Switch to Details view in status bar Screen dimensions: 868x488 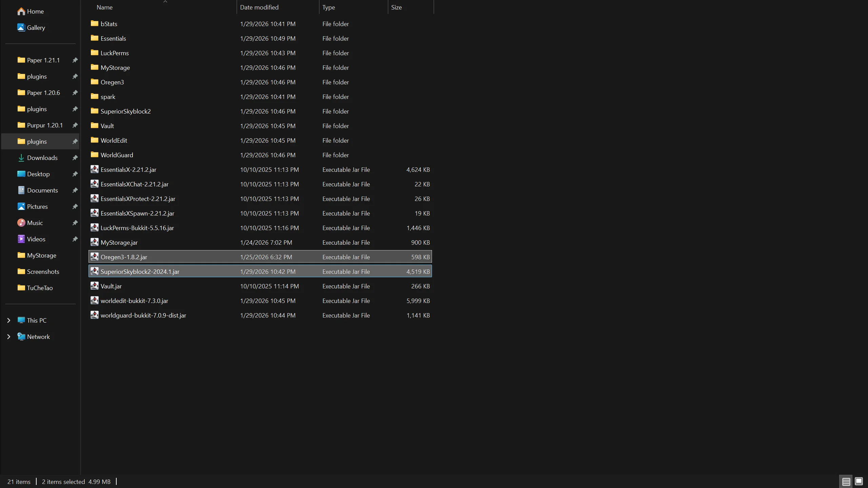pyautogui.click(x=846, y=482)
